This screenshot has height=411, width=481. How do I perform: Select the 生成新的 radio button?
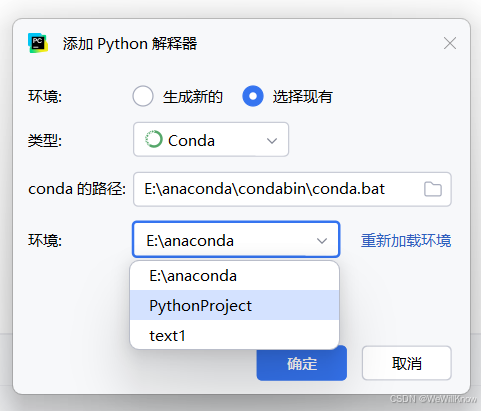[x=143, y=96]
